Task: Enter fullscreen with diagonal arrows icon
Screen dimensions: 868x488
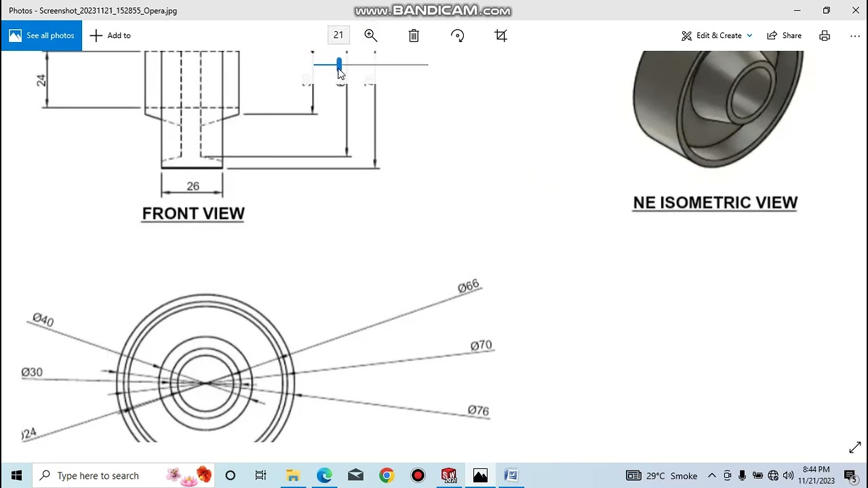Action: [x=854, y=448]
